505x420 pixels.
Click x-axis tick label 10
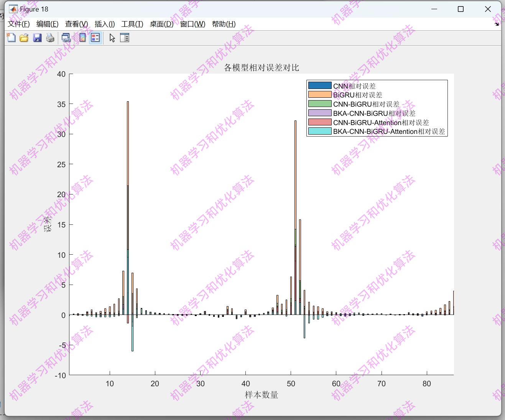[x=110, y=384]
